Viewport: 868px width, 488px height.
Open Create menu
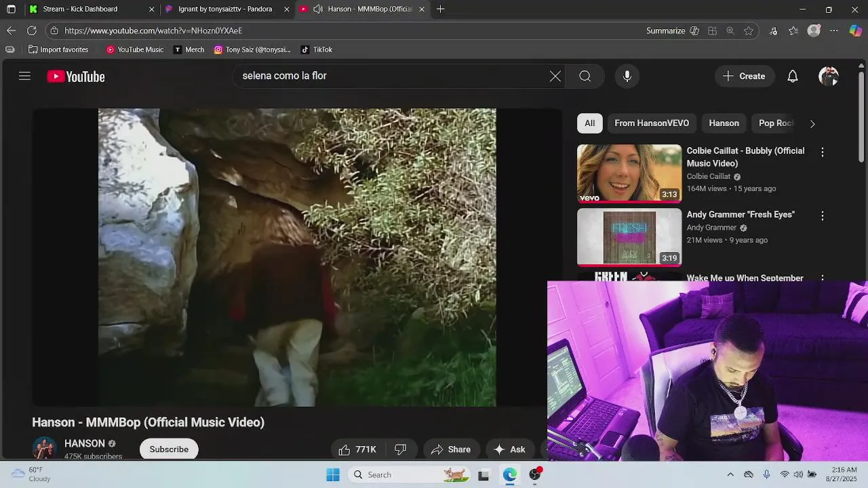tap(744, 76)
